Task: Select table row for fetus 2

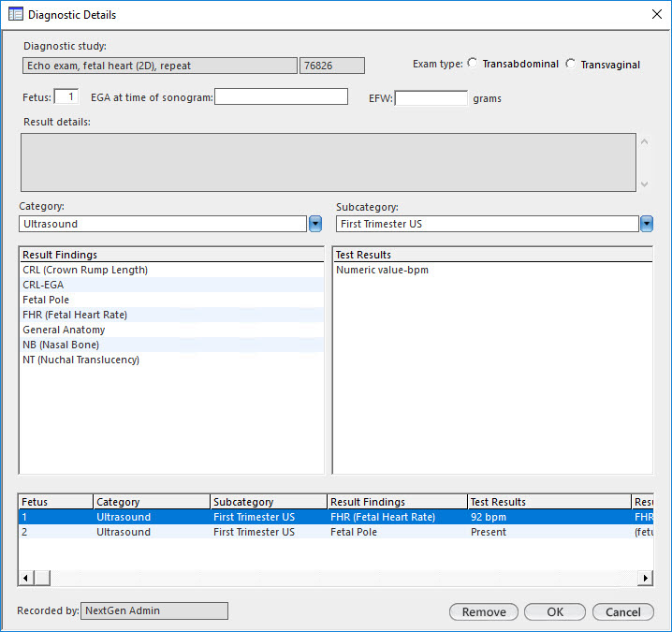Action: [x=336, y=532]
